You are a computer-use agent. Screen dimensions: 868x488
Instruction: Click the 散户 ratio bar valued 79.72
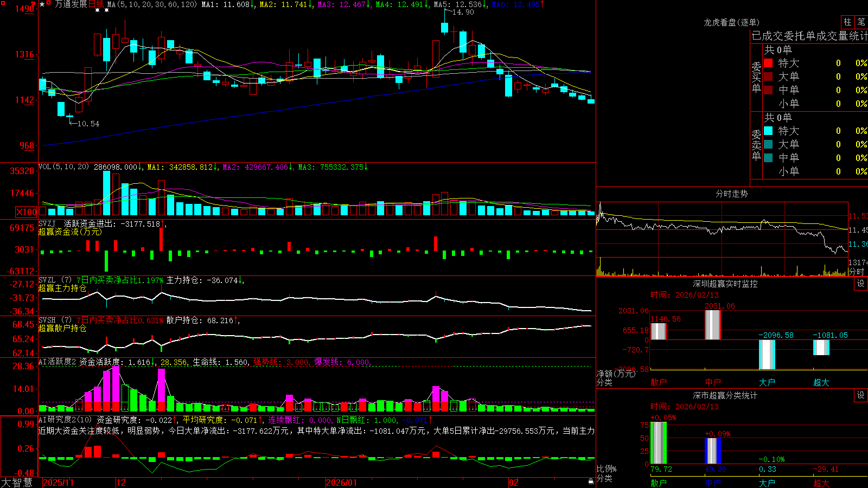point(658,442)
